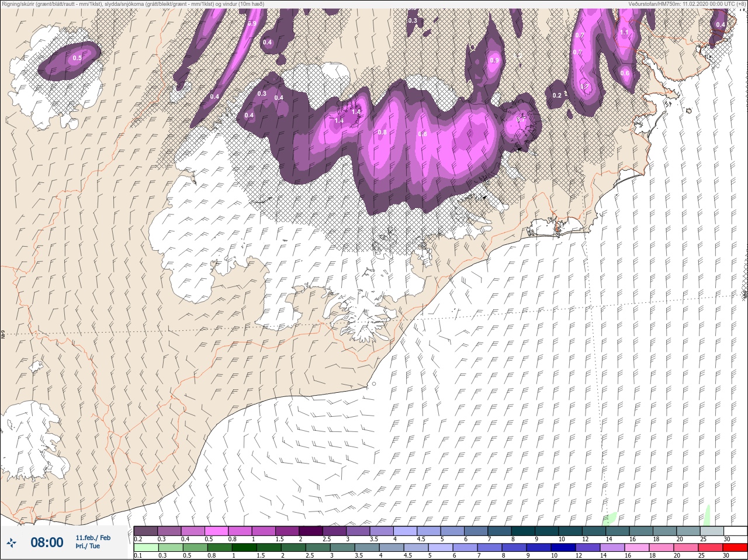Select deep blue lower legend swatch labeled 10
The height and width of the screenshot is (560, 748).
563,548
